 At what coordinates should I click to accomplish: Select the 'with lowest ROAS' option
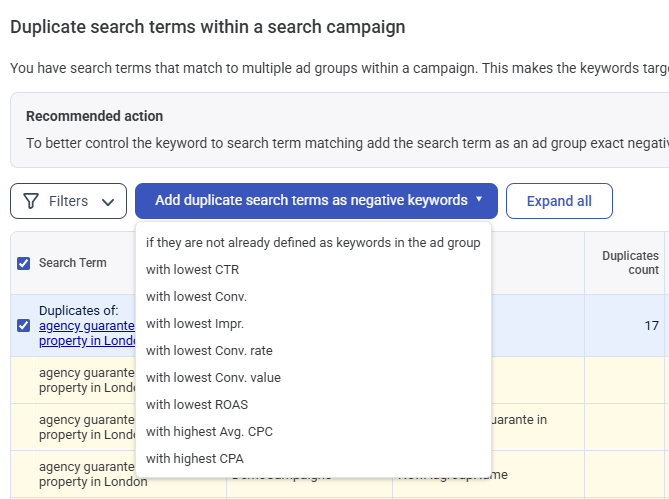[197, 405]
